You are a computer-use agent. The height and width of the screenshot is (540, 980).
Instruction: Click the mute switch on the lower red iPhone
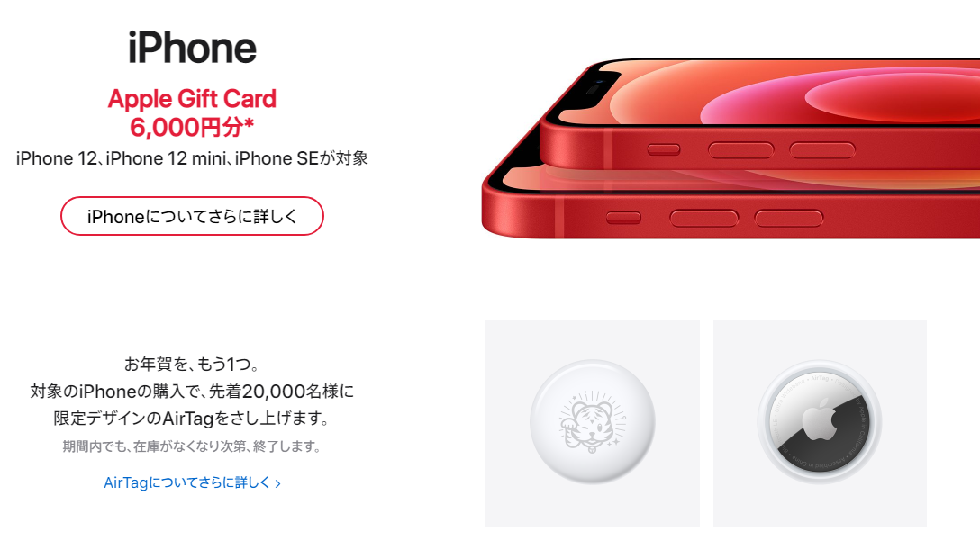tap(623, 217)
